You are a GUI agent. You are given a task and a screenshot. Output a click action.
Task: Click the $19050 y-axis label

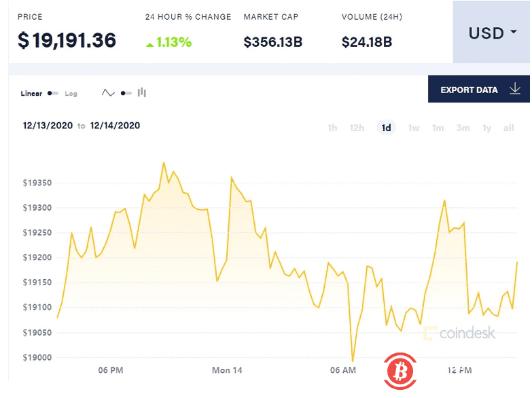tap(37, 333)
